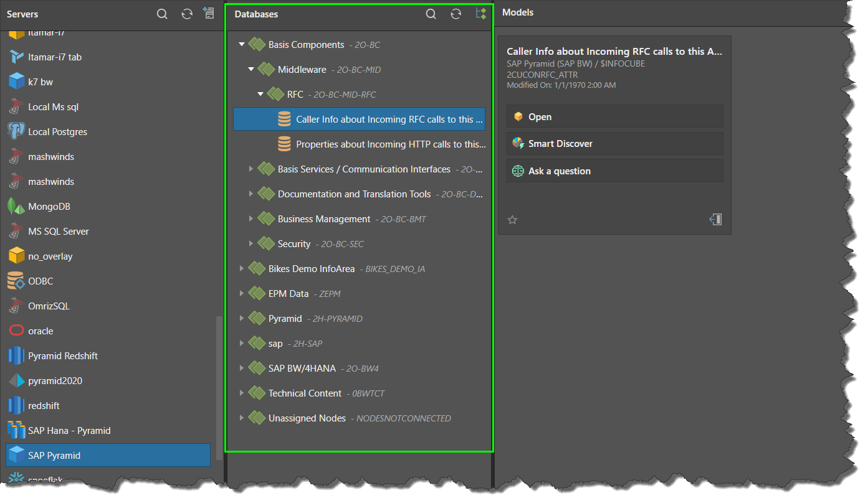
Task: Expand the Security folder arrow
Action: click(x=251, y=244)
